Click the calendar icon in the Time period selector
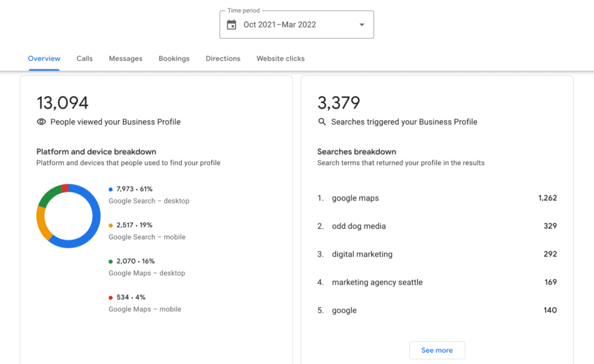This screenshot has height=364, width=594. coord(231,24)
